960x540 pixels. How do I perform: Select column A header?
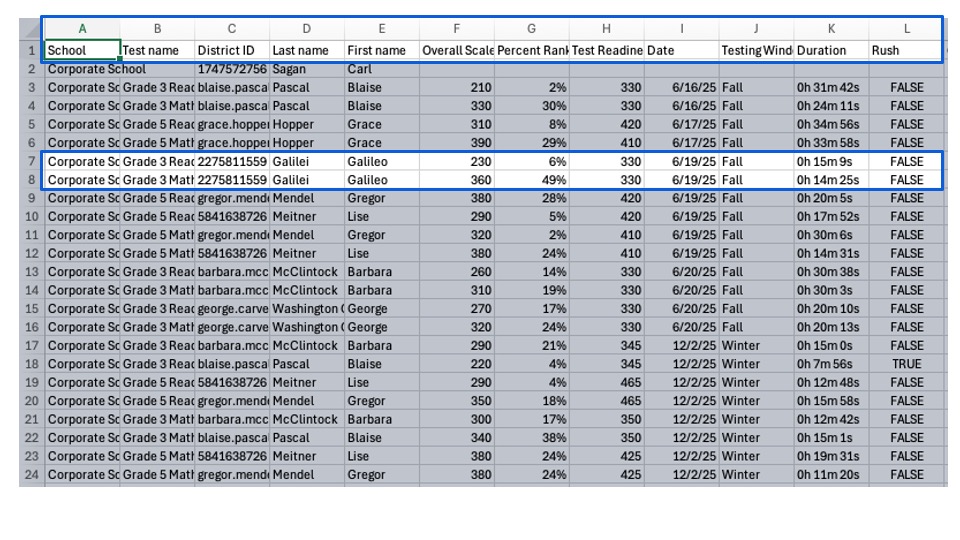tap(82, 29)
